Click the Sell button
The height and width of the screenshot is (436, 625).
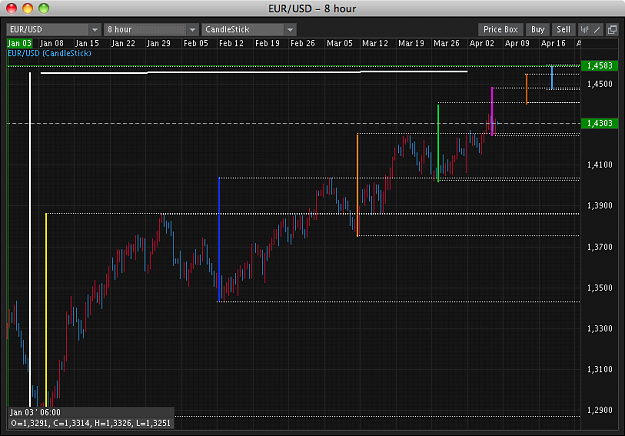(x=563, y=29)
